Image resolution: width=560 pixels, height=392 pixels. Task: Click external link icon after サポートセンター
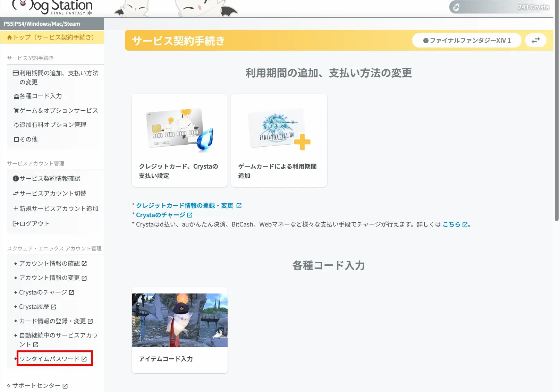pyautogui.click(x=65, y=386)
